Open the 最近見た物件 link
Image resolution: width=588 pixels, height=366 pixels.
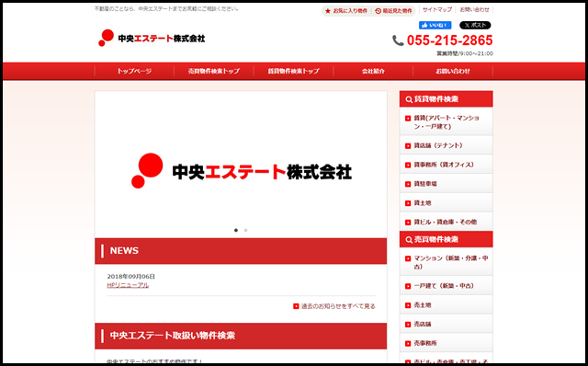tap(397, 11)
